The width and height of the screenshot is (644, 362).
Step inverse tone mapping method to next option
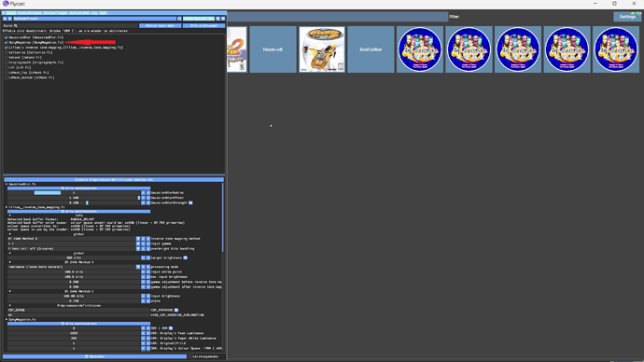click(148, 239)
